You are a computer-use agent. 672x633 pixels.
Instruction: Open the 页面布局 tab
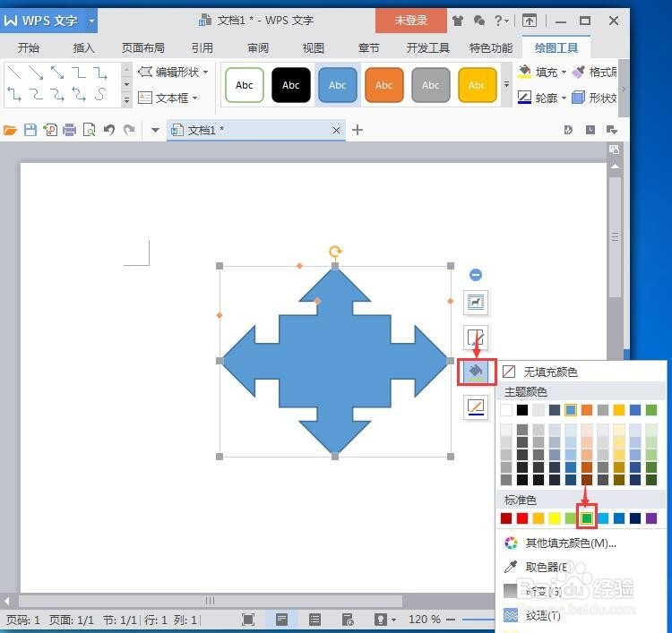[143, 48]
